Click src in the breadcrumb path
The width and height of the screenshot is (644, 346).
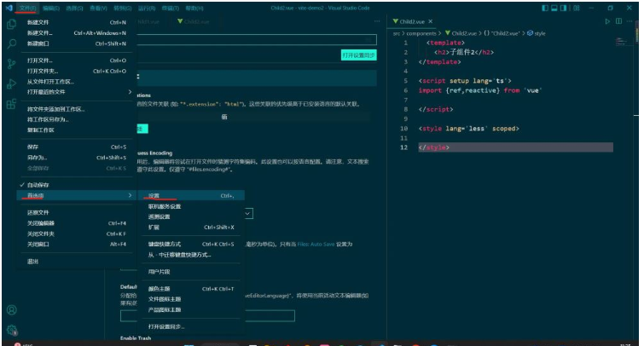397,33
